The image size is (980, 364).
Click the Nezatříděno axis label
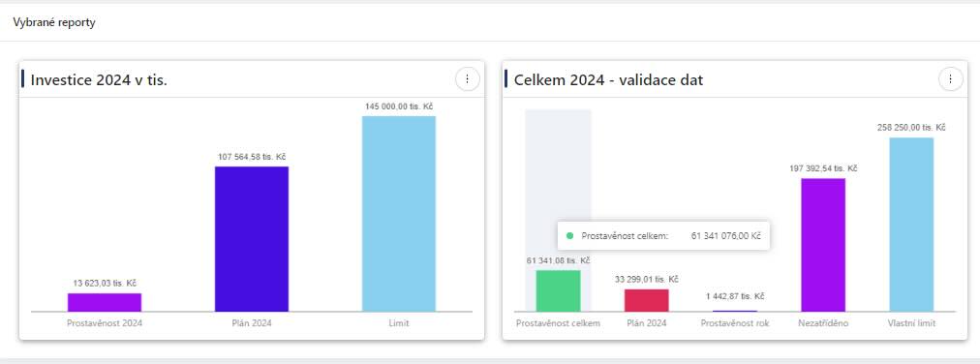(x=823, y=323)
